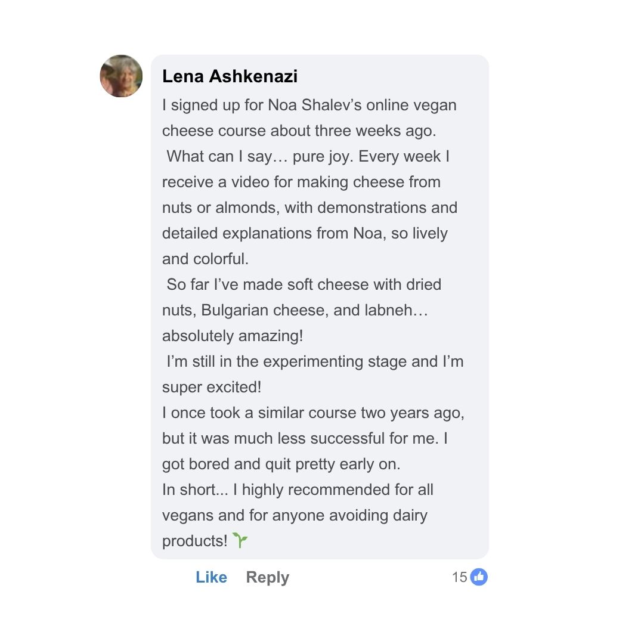The height and width of the screenshot is (644, 644).
Task: Click the blue thumbs-up reaction icon
Action: click(x=479, y=577)
